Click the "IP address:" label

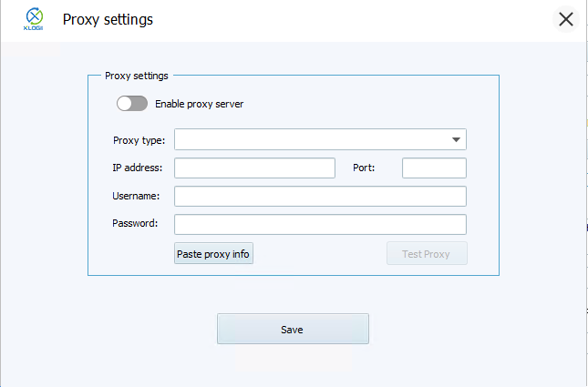(137, 168)
